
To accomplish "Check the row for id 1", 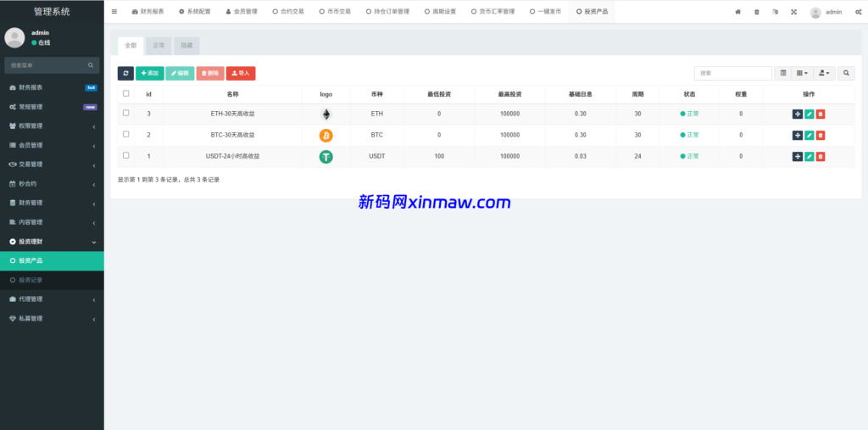I will 125,156.
